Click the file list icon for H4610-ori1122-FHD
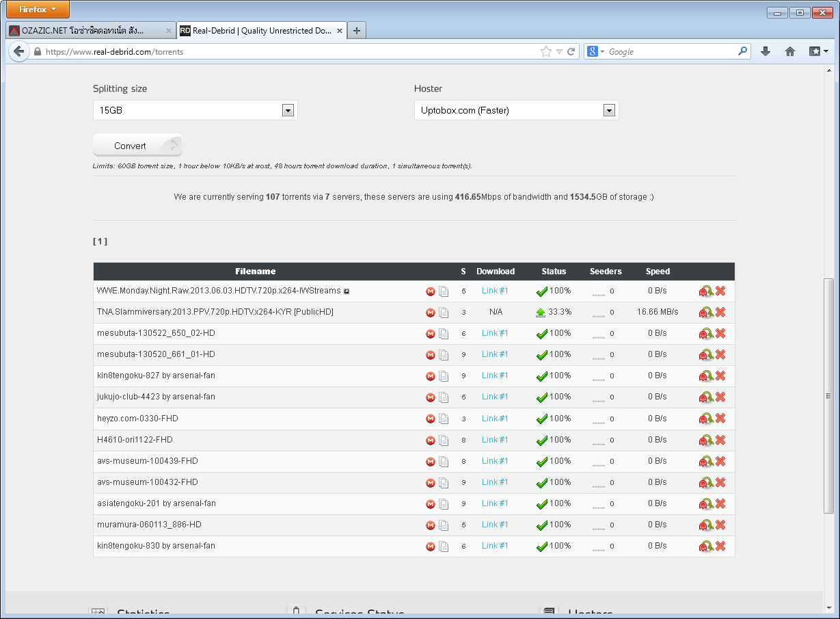840x619 pixels. pos(444,440)
